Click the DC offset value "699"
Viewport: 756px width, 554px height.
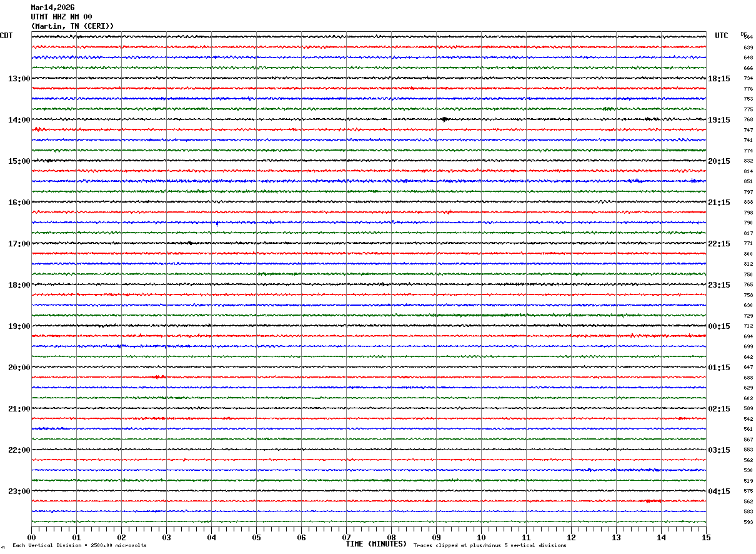point(748,347)
